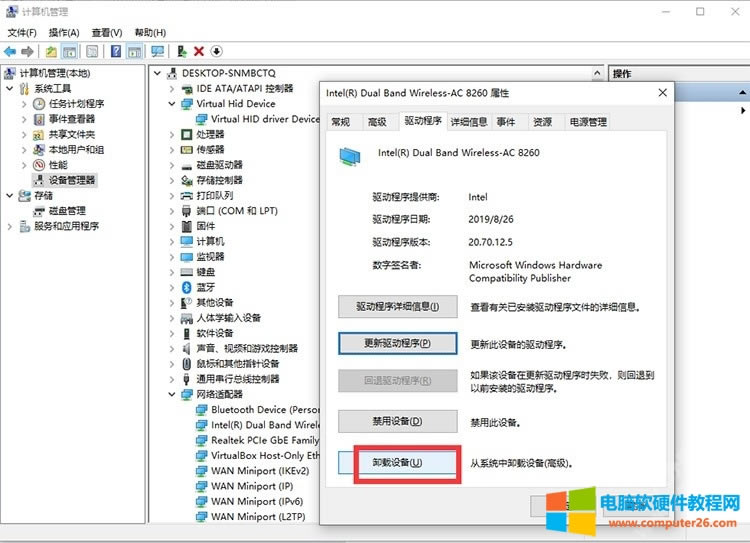This screenshot has height=543, width=750.
Task: Click the forward arrow toolbar icon
Action: tap(27, 51)
